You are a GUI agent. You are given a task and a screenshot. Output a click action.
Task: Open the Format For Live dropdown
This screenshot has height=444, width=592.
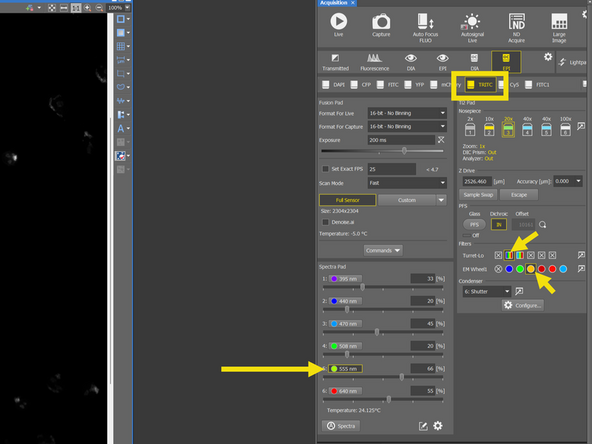[x=407, y=113]
